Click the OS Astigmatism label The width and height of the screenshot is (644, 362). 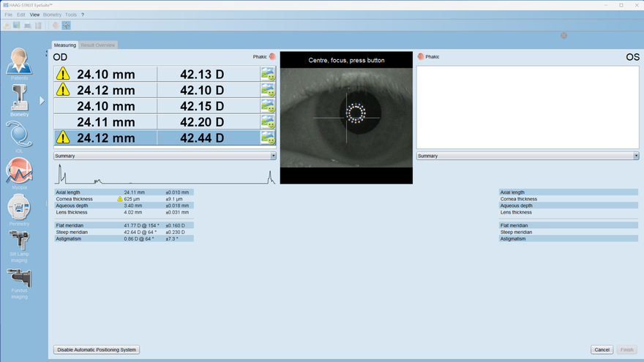tap(512, 238)
